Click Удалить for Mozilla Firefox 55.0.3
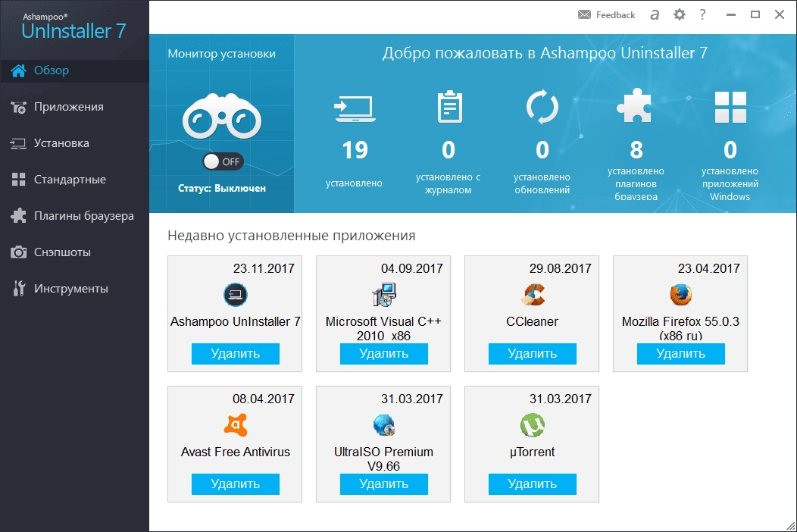 pyautogui.click(x=680, y=353)
